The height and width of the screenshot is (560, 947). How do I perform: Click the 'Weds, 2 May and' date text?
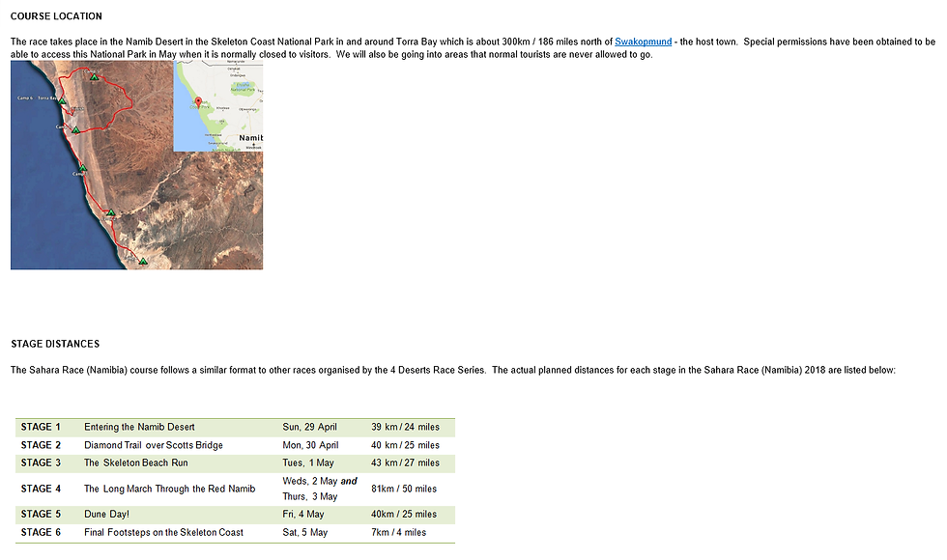(x=320, y=481)
